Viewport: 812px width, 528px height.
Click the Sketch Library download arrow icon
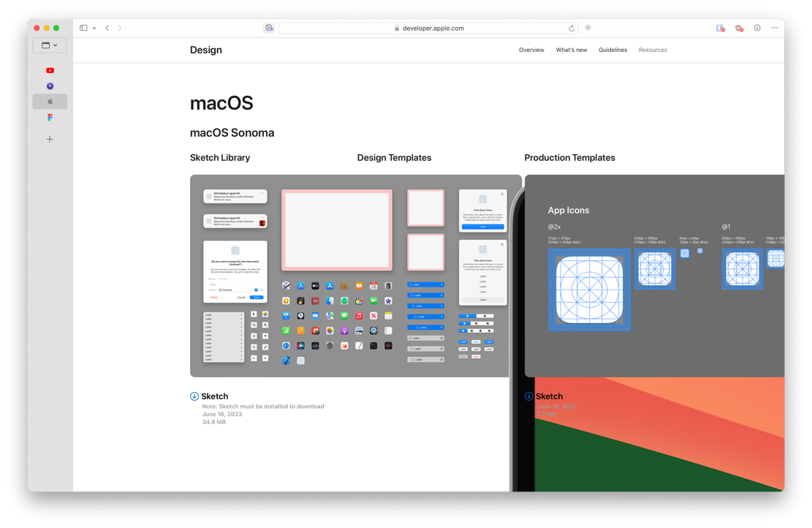(x=194, y=396)
